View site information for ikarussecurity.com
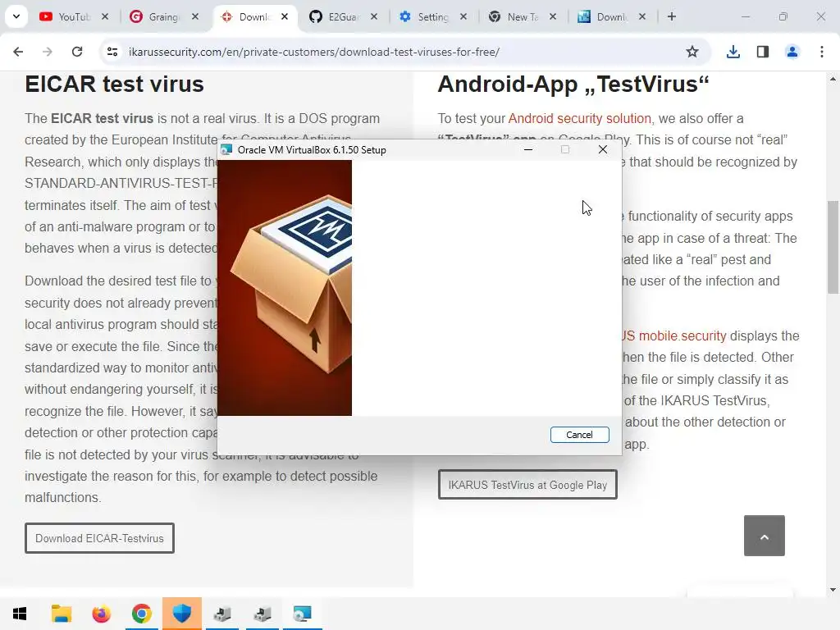The width and height of the screenshot is (840, 630). click(x=112, y=52)
